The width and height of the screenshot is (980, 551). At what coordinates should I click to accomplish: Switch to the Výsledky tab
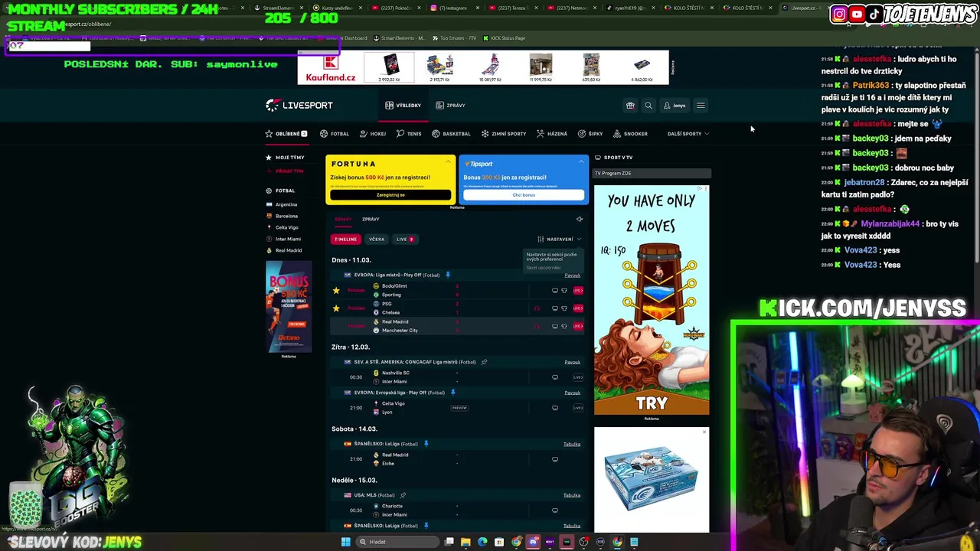click(x=403, y=106)
